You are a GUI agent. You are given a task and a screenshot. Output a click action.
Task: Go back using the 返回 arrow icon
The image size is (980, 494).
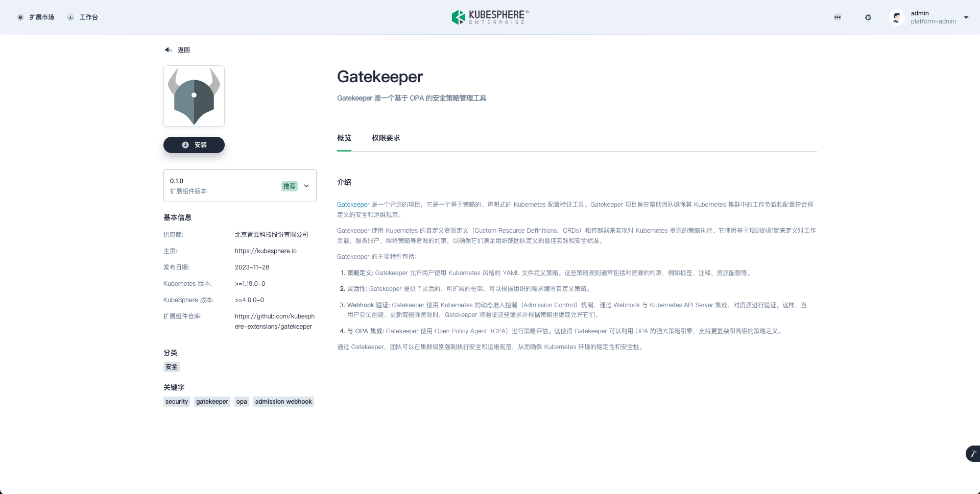tap(168, 50)
